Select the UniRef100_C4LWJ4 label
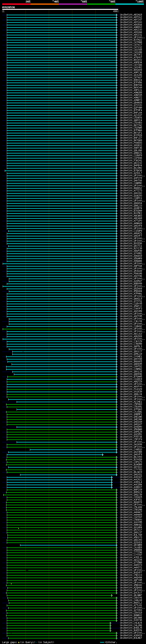Screen dimensions: 146x644 click(x=131, y=623)
